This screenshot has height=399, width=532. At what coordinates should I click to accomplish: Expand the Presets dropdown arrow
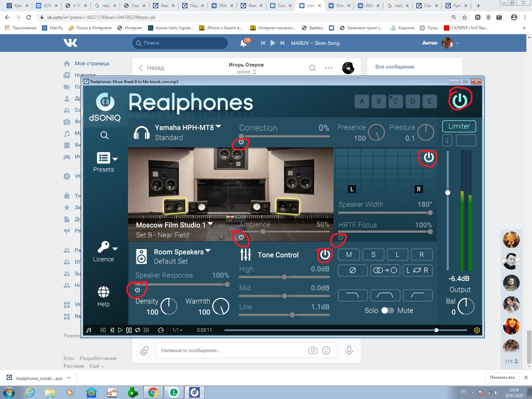point(115,159)
